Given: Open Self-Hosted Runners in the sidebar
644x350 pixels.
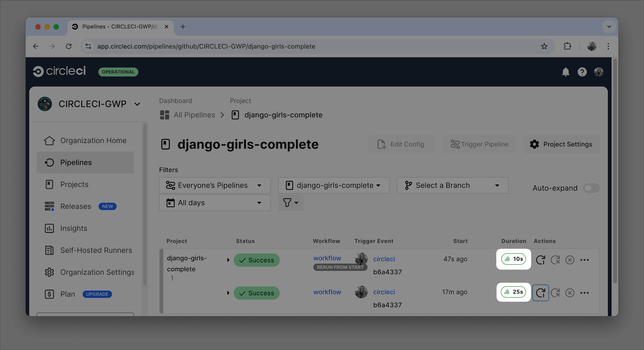Looking at the screenshot, I should pyautogui.click(x=96, y=250).
